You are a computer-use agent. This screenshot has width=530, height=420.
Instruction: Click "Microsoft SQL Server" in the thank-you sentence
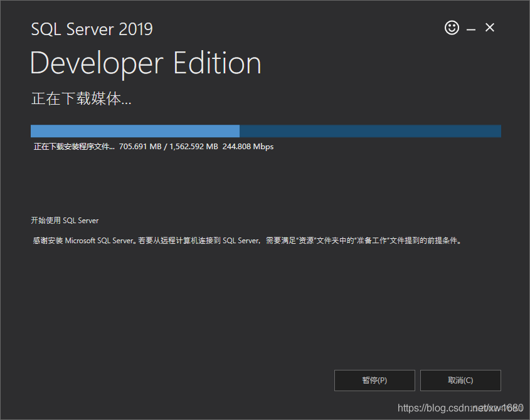[100, 240]
